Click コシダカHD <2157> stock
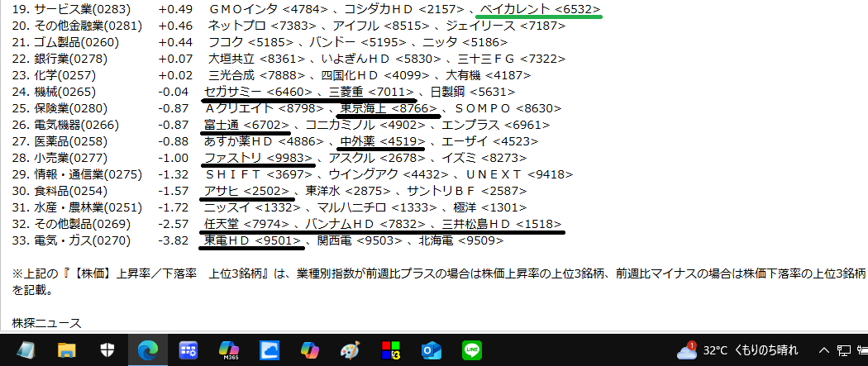The width and height of the screenshot is (868, 366). click(x=405, y=9)
